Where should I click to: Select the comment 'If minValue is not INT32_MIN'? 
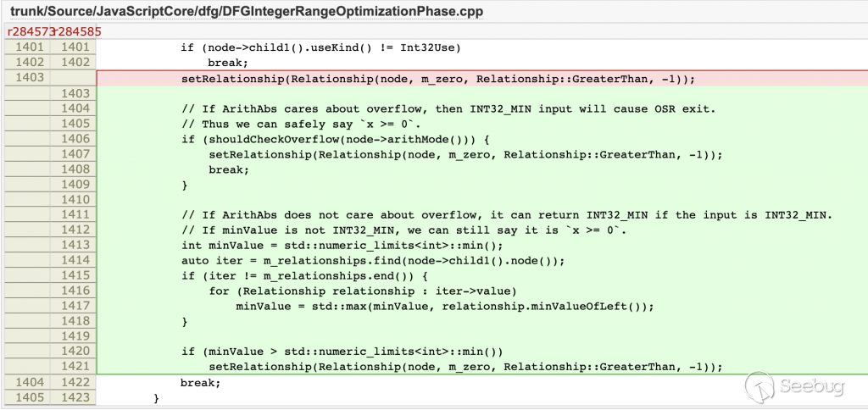coord(404,230)
